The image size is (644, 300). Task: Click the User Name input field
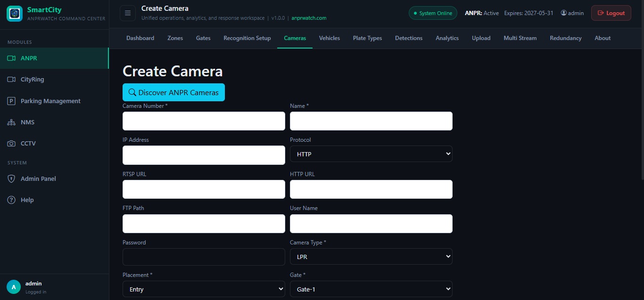click(x=371, y=224)
